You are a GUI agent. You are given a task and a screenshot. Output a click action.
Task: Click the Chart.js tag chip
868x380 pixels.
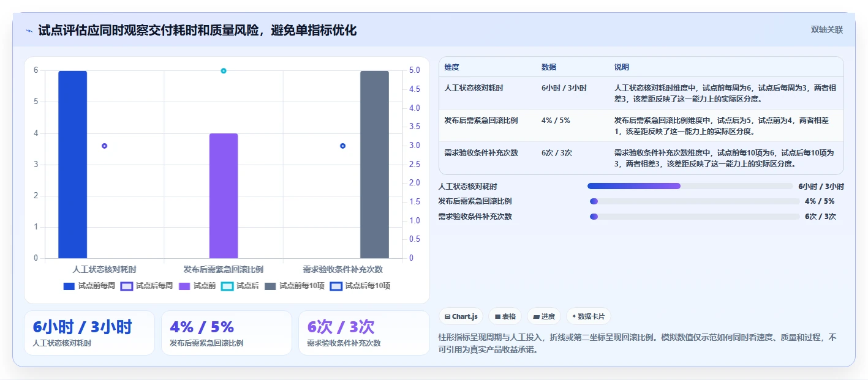click(x=461, y=316)
